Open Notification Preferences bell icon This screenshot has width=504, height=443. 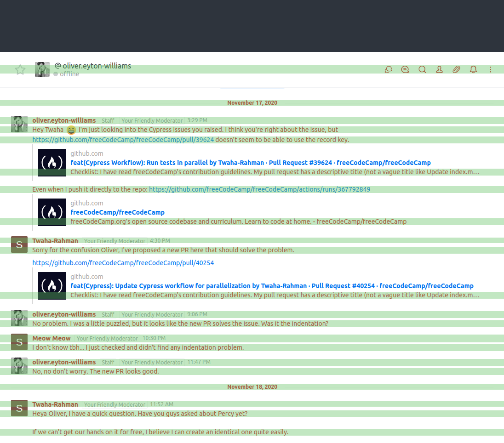(474, 69)
